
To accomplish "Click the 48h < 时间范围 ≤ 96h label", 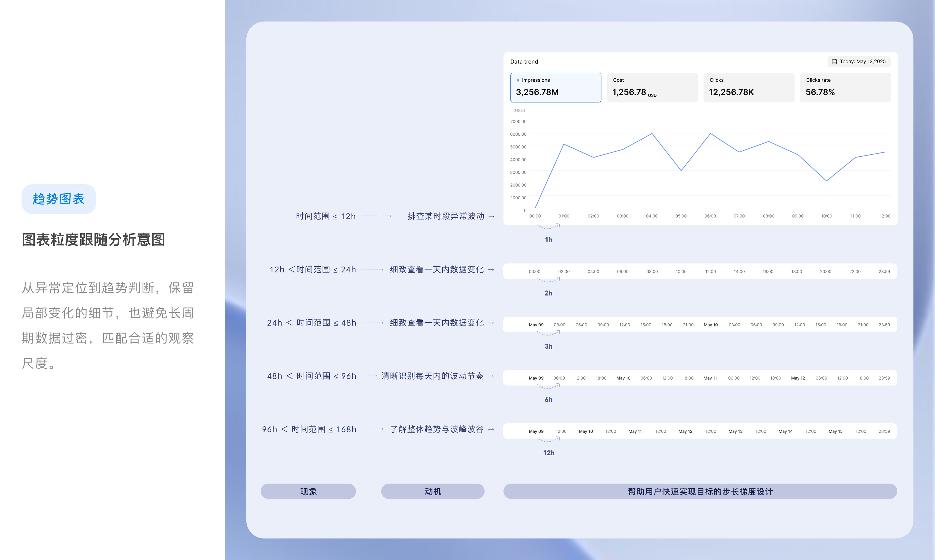I will (311, 376).
